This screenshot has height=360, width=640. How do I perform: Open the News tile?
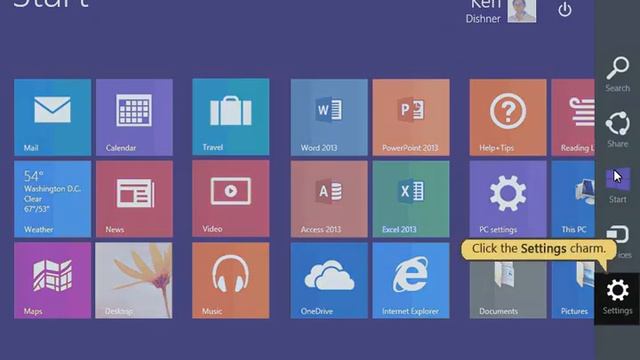point(134,199)
